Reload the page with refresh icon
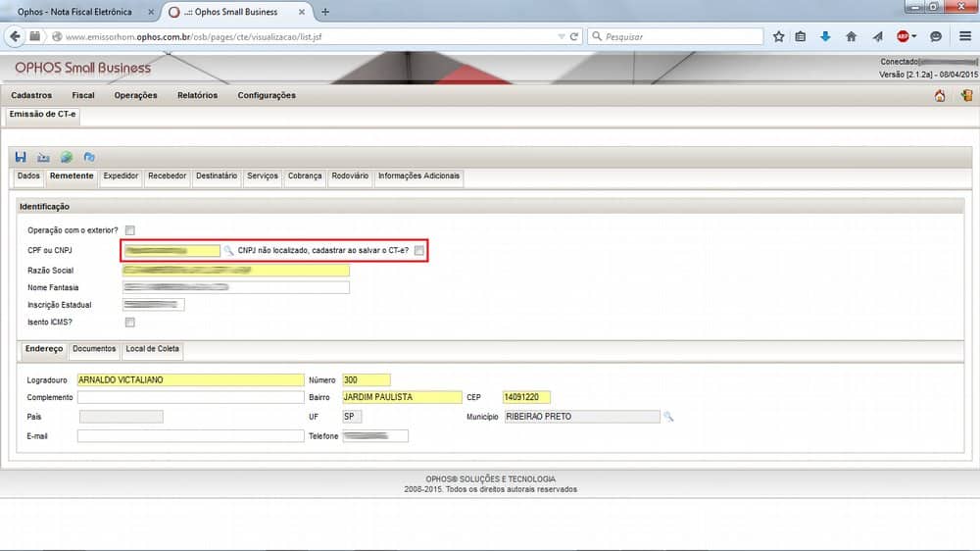 (x=573, y=37)
